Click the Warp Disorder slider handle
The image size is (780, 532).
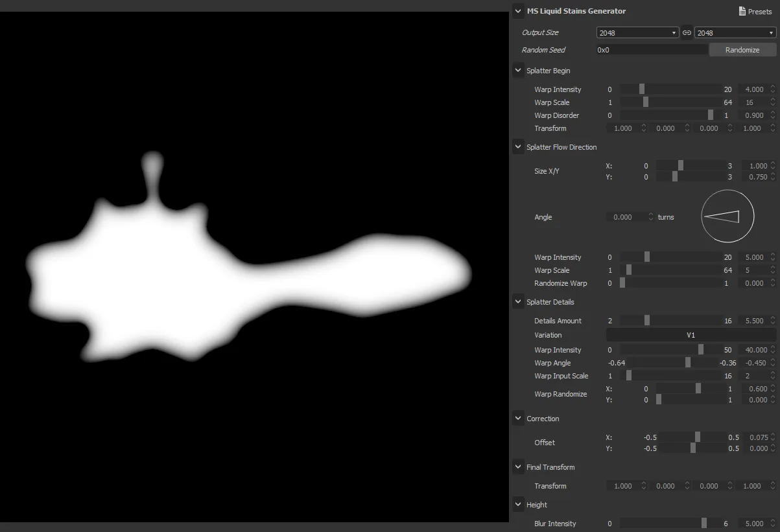[x=711, y=115]
